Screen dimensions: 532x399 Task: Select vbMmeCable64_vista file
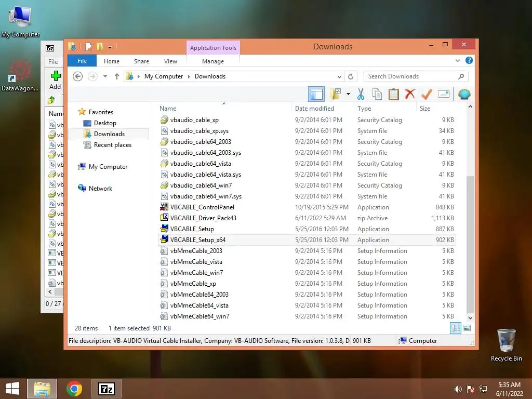tap(307, 305)
